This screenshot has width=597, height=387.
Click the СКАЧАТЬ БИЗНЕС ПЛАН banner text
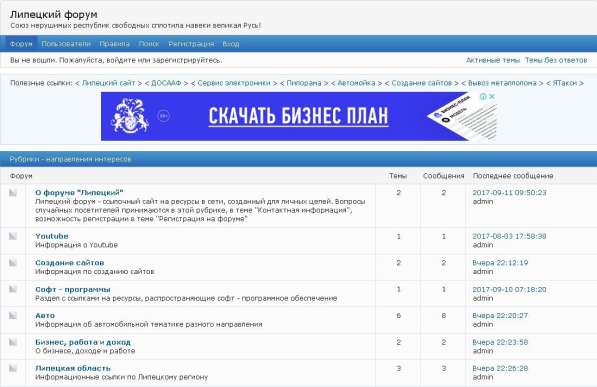point(298,116)
